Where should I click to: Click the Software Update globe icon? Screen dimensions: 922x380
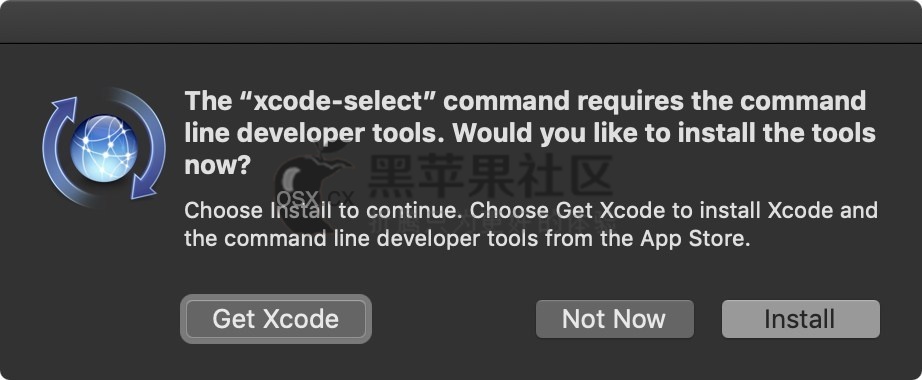point(104,148)
